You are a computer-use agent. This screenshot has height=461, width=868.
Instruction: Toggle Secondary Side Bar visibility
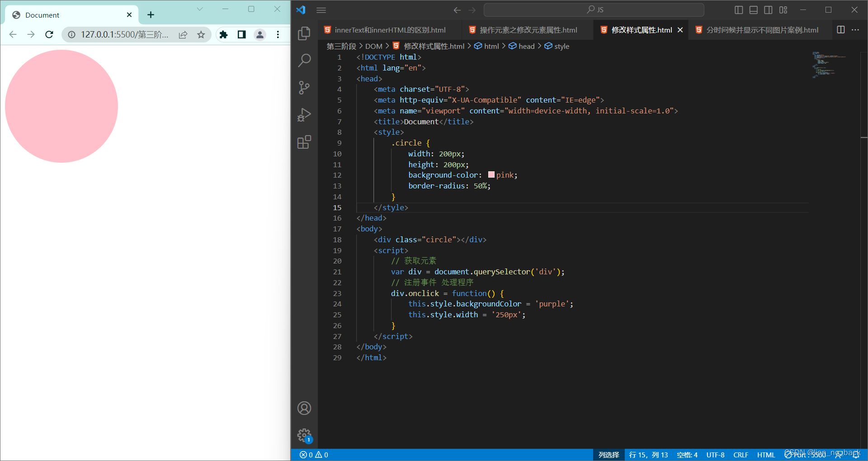[768, 10]
